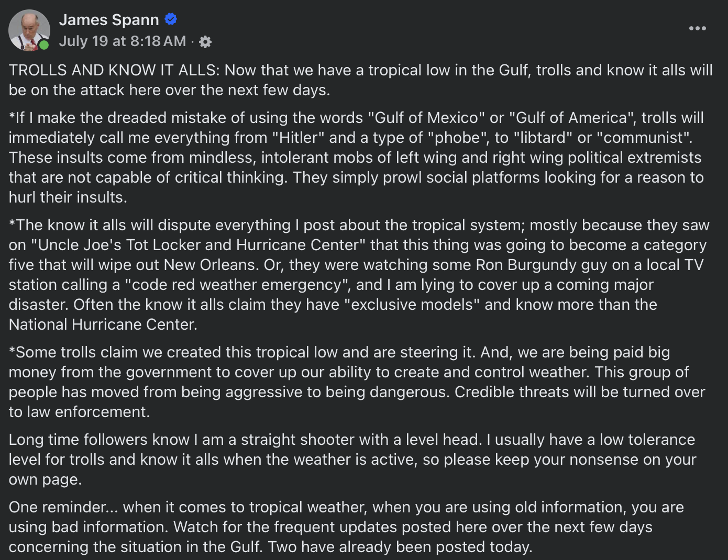
Task: Click the words "National Hurricane Center."
Action: click(x=103, y=324)
